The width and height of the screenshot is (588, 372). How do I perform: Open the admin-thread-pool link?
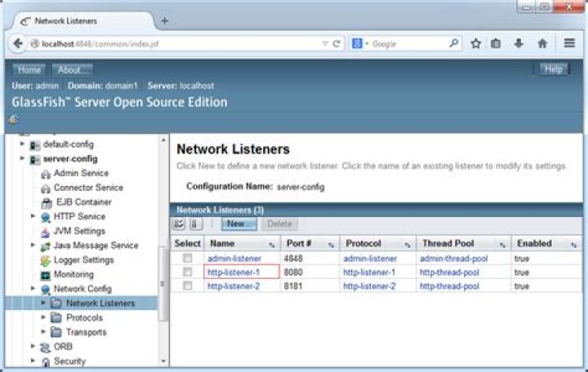click(x=454, y=259)
